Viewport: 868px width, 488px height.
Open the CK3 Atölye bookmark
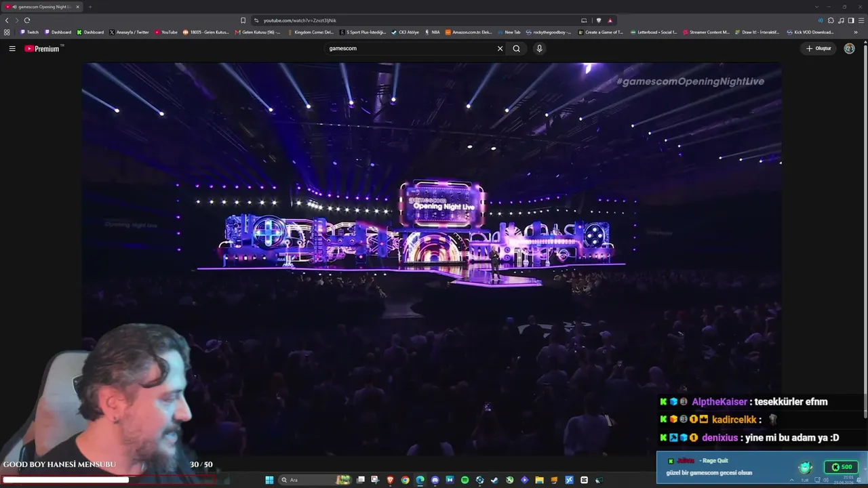[x=406, y=32]
